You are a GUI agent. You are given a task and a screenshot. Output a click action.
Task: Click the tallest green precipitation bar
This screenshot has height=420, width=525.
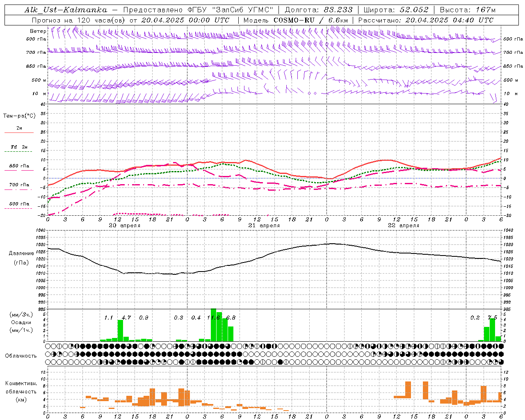(214, 325)
